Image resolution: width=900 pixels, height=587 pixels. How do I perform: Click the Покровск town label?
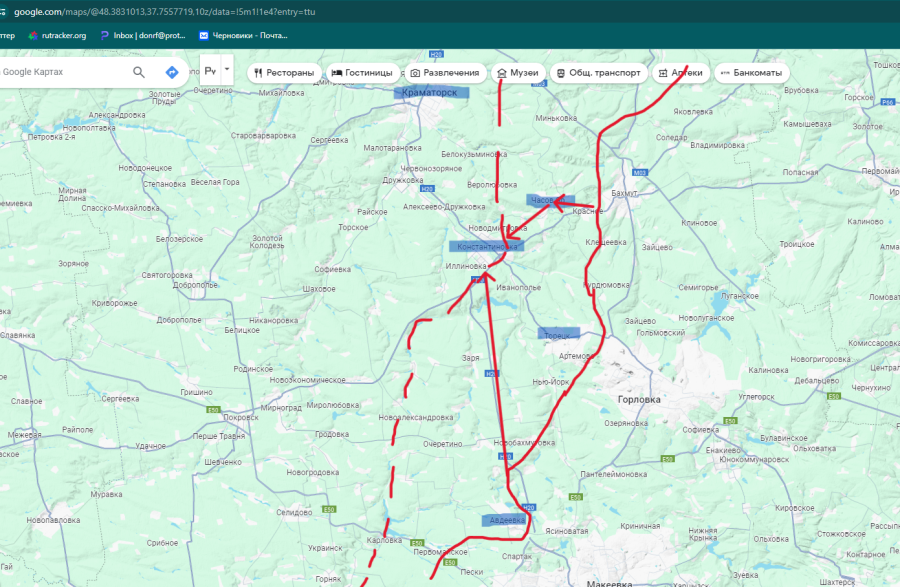coord(241,418)
